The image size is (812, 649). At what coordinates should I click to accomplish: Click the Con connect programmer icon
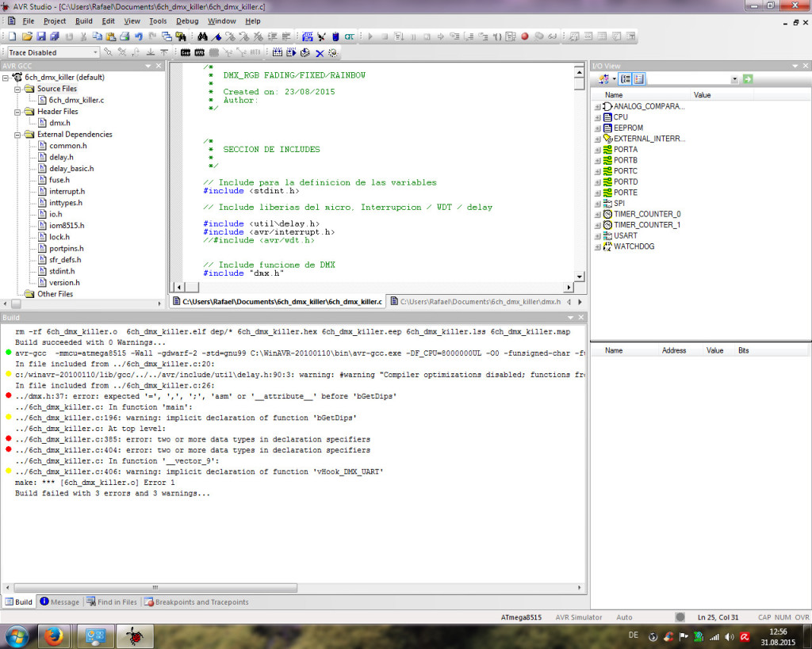pyautogui.click(x=186, y=52)
